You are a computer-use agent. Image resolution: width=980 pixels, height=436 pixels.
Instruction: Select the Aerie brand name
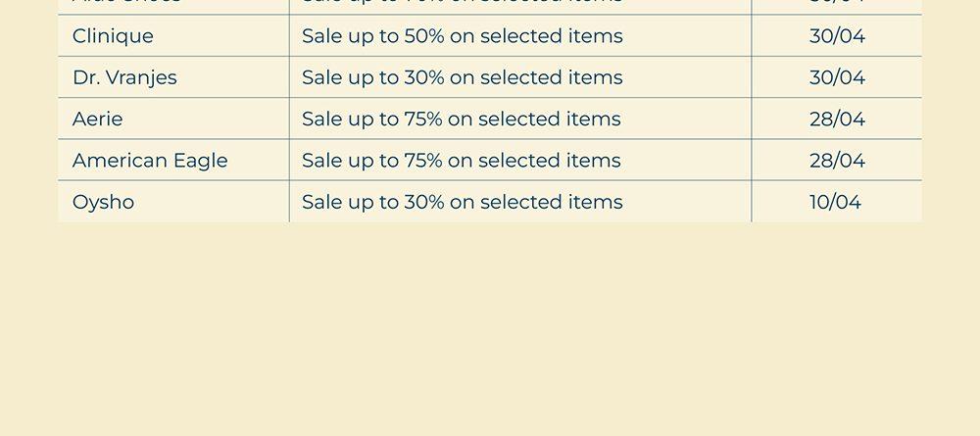(98, 119)
